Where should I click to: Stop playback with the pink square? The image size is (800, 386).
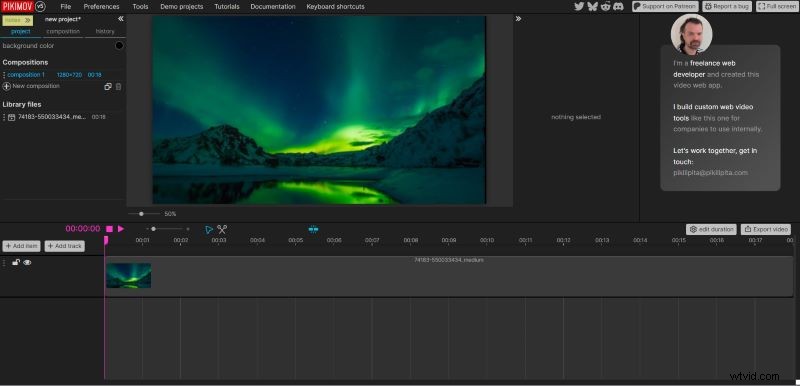click(x=109, y=229)
